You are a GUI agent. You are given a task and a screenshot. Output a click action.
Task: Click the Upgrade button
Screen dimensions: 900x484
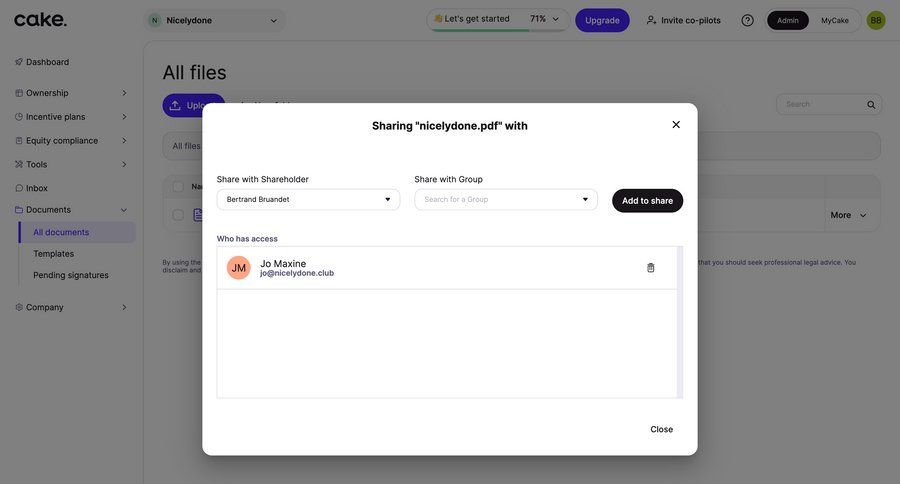[602, 20]
